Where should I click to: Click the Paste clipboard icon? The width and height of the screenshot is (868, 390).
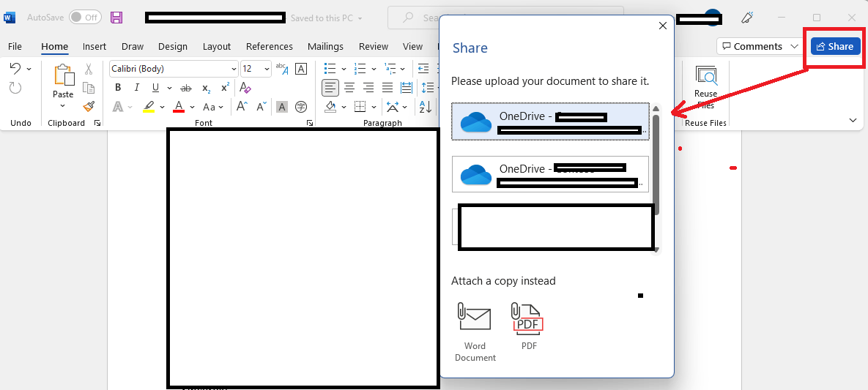[64, 75]
